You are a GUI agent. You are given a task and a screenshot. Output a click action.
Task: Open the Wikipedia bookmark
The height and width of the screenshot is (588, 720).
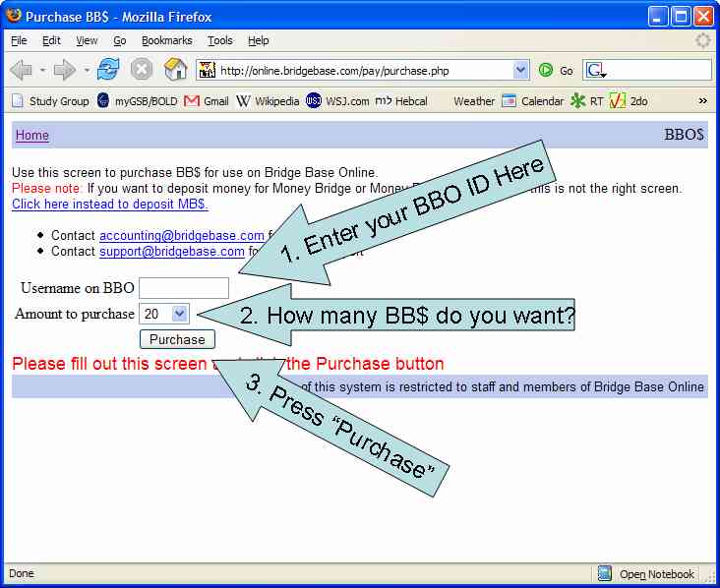[x=268, y=101]
